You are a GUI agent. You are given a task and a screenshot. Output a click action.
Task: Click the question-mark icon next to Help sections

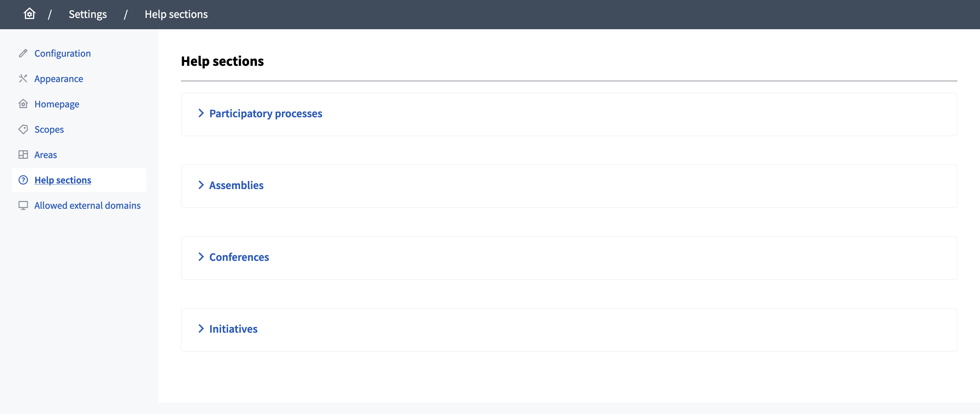[23, 180]
